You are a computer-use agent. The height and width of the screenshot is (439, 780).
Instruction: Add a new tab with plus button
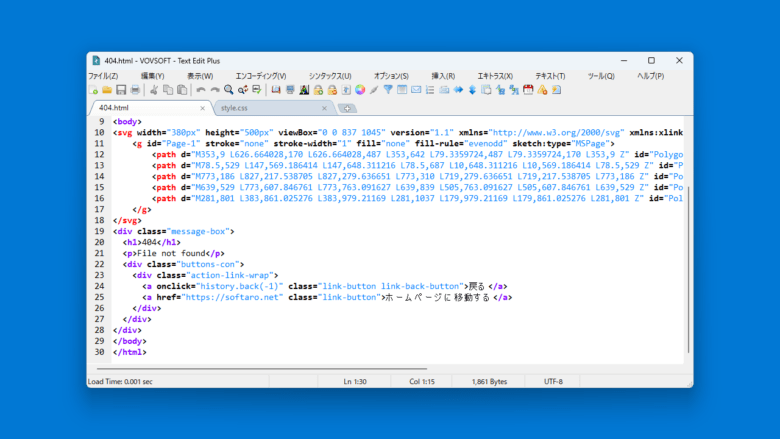click(x=347, y=108)
